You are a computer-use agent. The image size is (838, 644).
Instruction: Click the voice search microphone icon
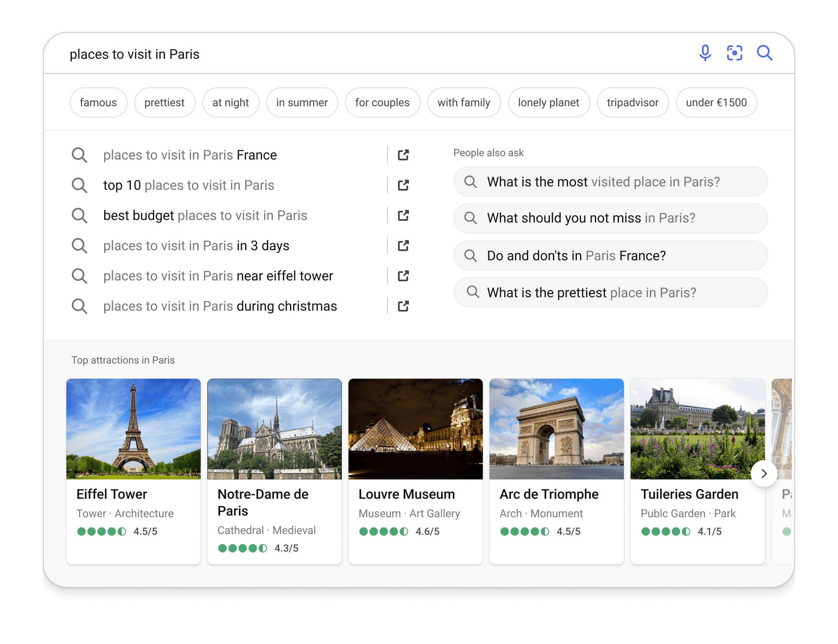pyautogui.click(x=705, y=53)
